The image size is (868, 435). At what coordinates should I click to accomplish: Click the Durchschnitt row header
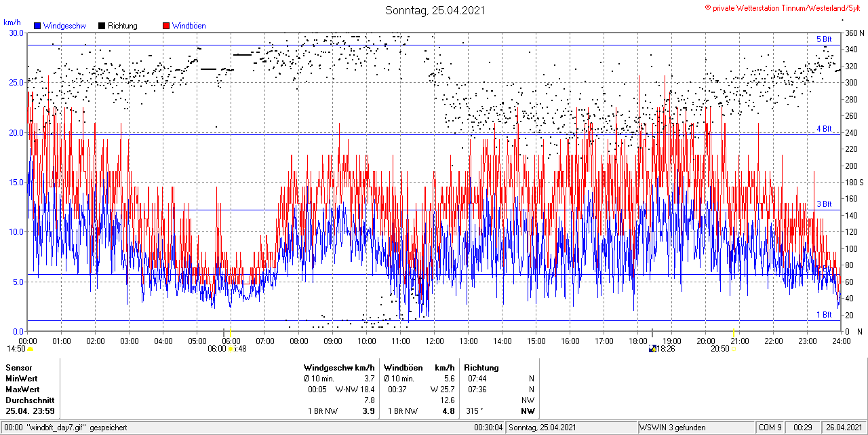pos(29,400)
